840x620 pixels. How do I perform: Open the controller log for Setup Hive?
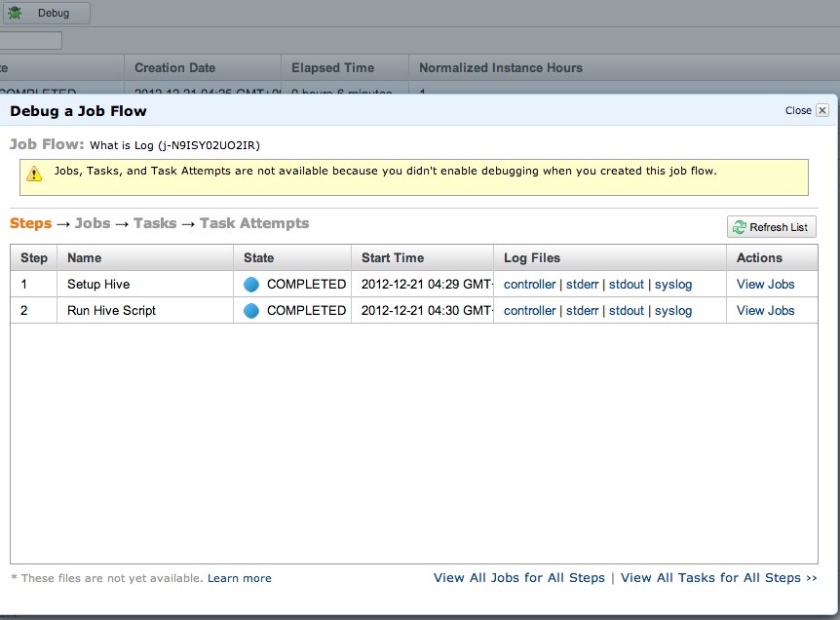click(529, 285)
